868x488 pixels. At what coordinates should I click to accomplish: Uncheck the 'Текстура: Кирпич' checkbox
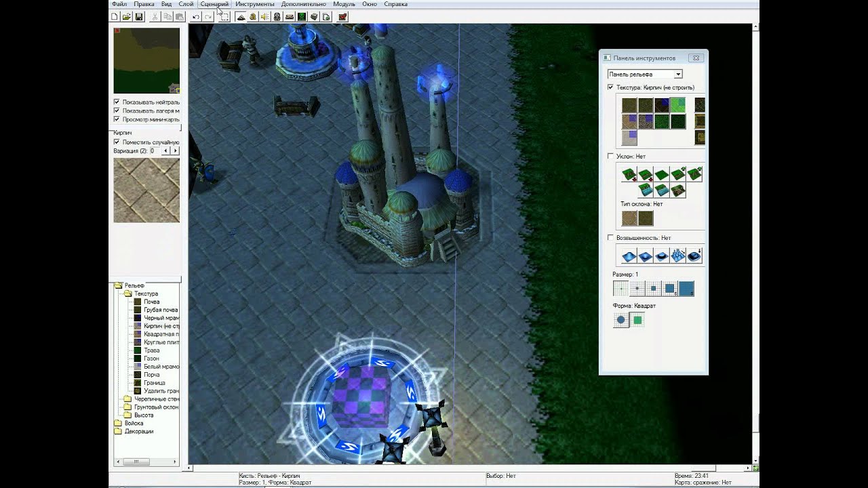coord(610,87)
